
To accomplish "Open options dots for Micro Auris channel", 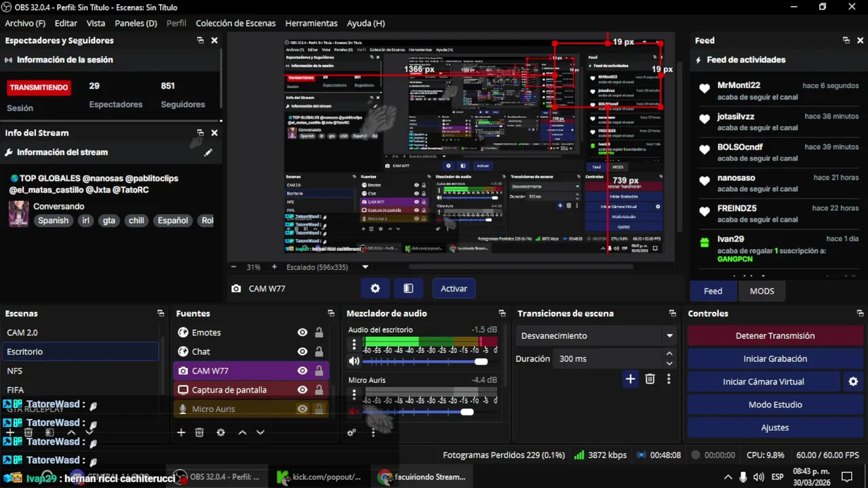I will 354,394.
